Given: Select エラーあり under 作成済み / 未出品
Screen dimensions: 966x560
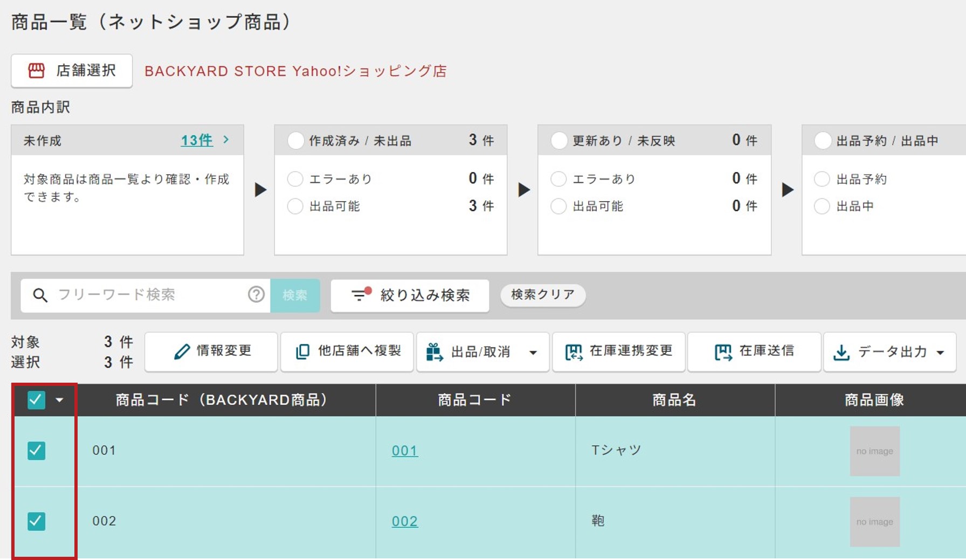Looking at the screenshot, I should [295, 179].
